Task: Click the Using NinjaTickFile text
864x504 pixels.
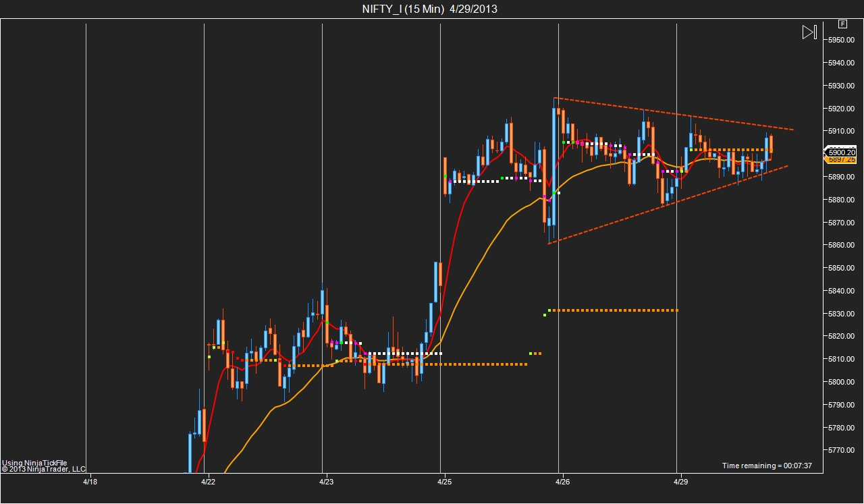Action: coord(34,463)
